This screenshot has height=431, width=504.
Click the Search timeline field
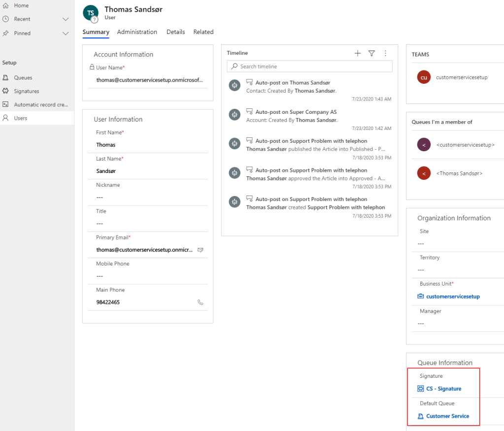tap(309, 66)
